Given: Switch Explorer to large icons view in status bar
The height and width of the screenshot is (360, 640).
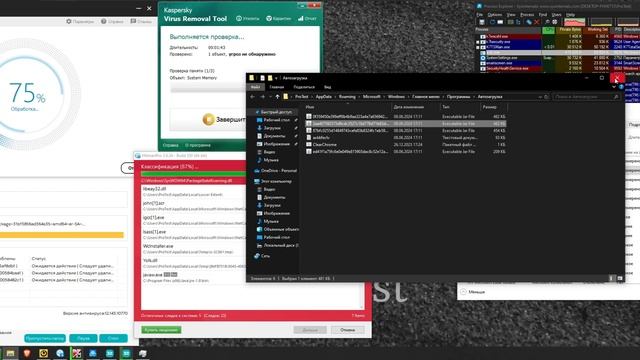Looking at the screenshot, I should pyautogui.click(x=620, y=278).
